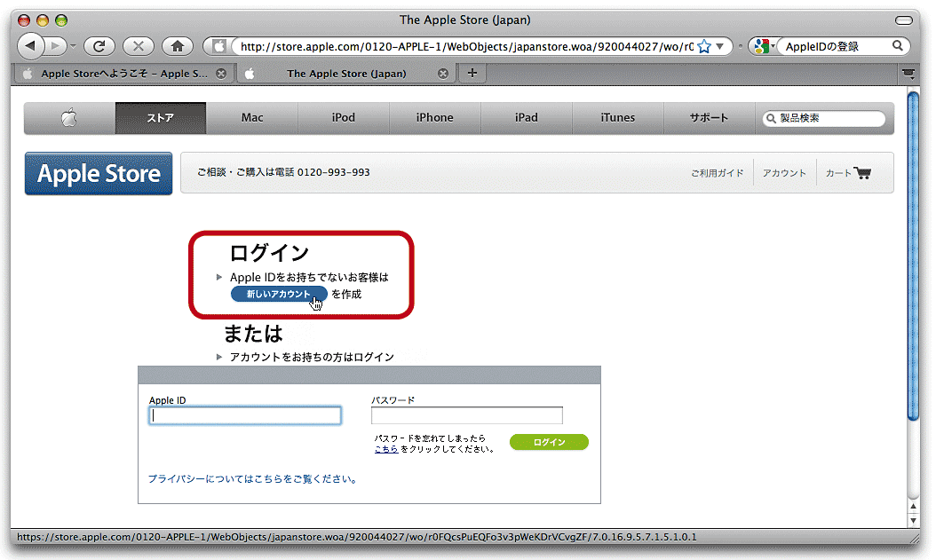Open the Google search engine selector
Viewport: 936px width, 560px height.
[x=764, y=46]
